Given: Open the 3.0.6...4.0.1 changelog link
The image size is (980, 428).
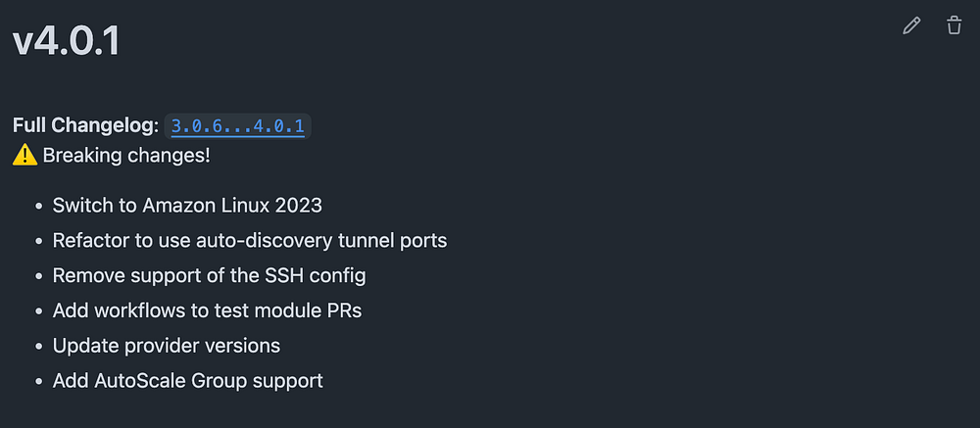Looking at the screenshot, I should point(237,126).
